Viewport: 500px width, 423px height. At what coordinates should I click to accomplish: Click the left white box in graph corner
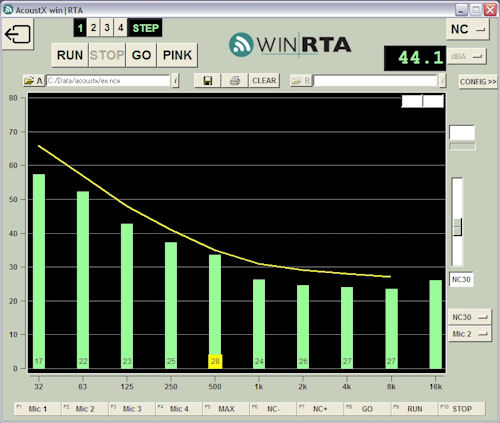412,101
